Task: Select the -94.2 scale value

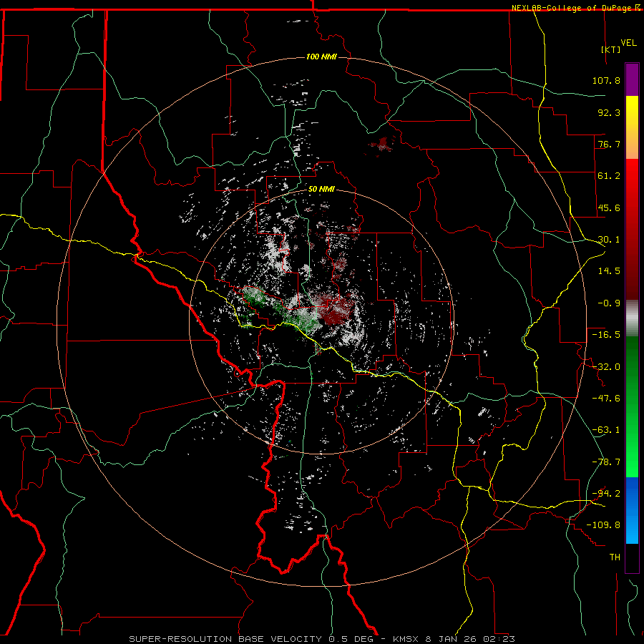Action: (x=606, y=494)
